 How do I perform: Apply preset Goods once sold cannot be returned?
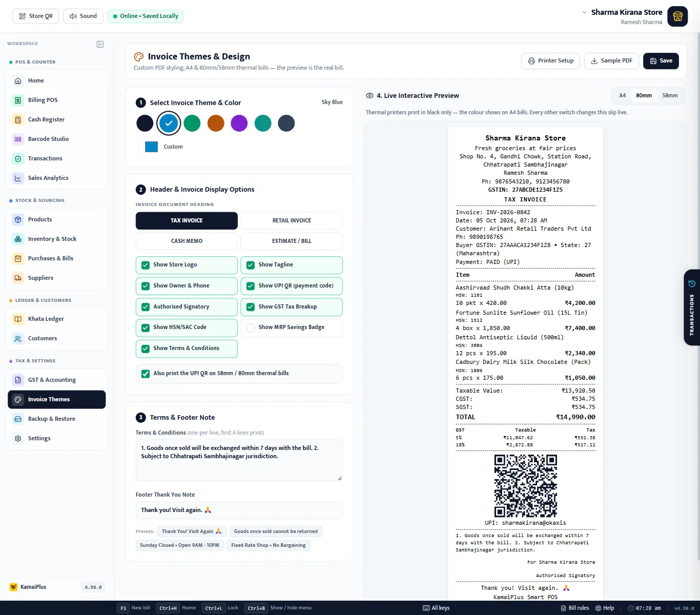pyautogui.click(x=276, y=531)
